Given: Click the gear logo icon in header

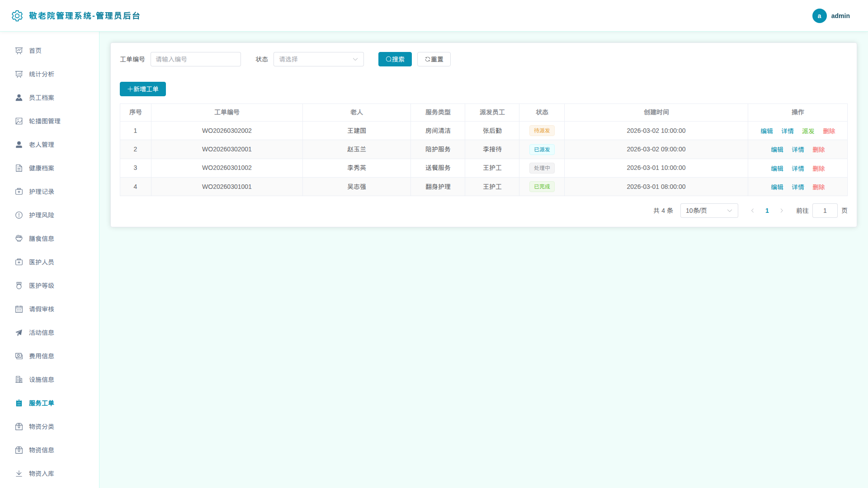Looking at the screenshot, I should (x=17, y=16).
